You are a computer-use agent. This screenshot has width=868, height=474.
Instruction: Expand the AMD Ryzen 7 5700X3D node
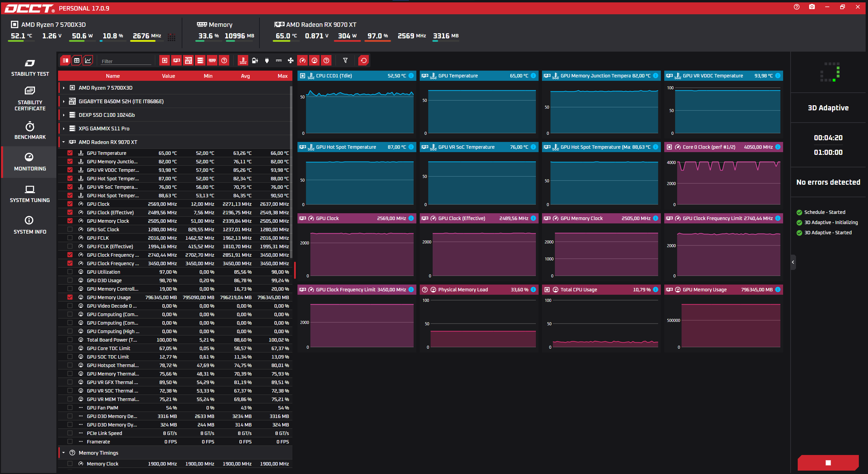(64, 88)
